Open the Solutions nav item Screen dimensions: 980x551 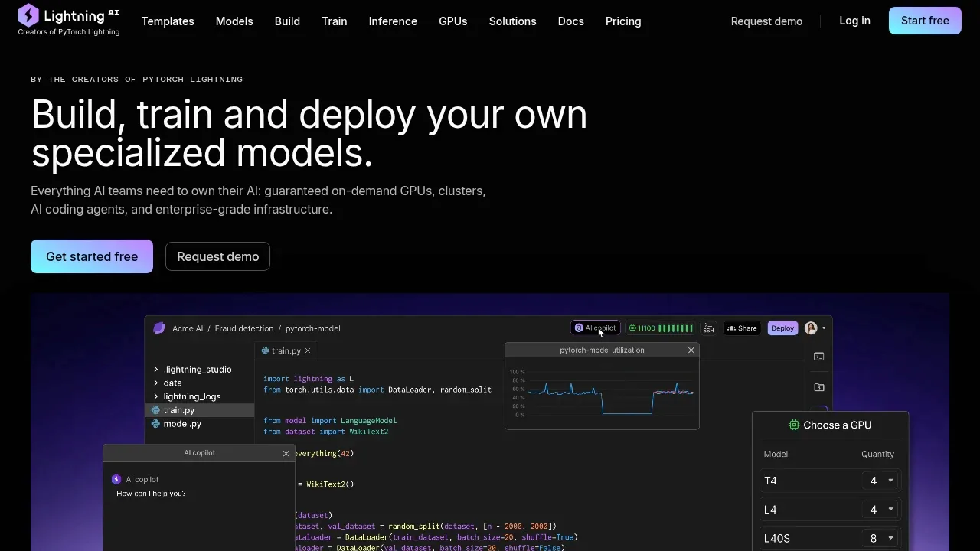tap(512, 21)
